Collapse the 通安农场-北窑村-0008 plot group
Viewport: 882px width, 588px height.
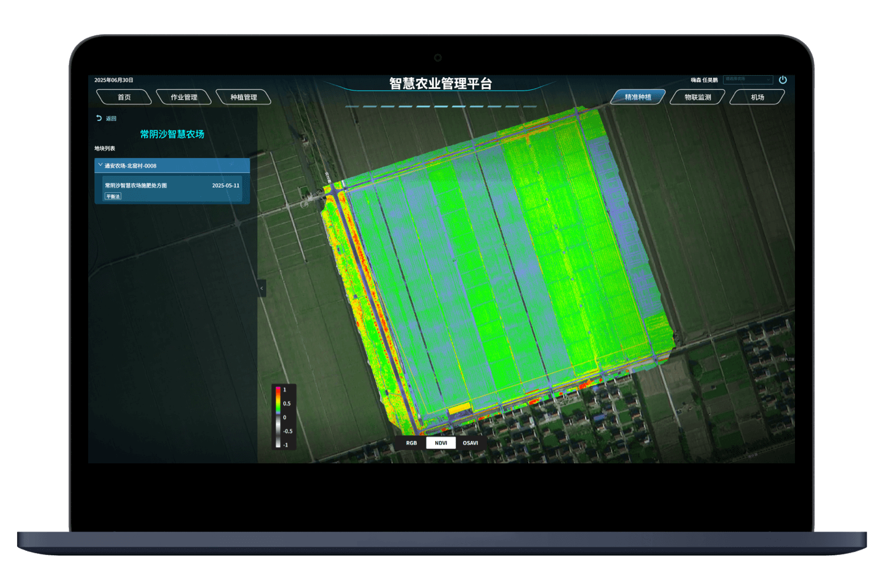[x=101, y=165]
